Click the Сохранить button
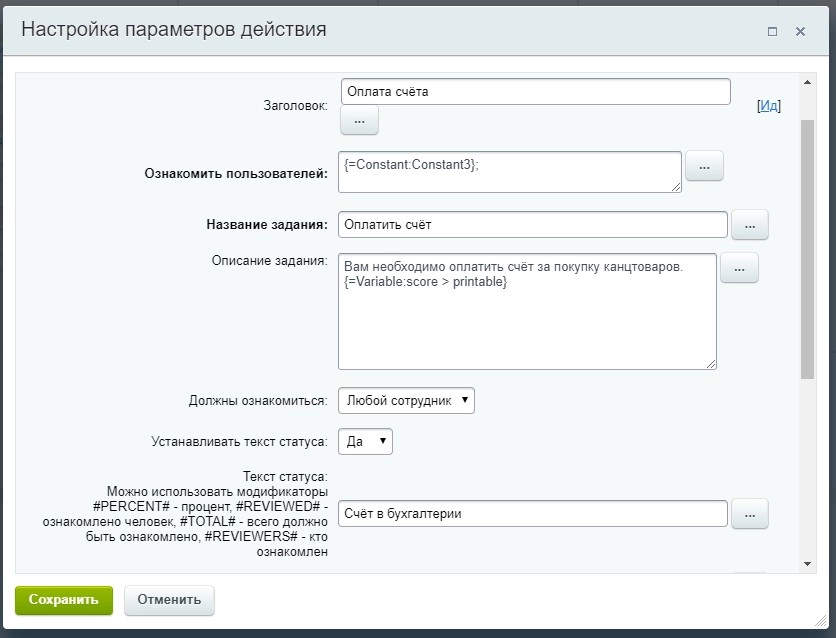836x638 pixels. tap(62, 601)
